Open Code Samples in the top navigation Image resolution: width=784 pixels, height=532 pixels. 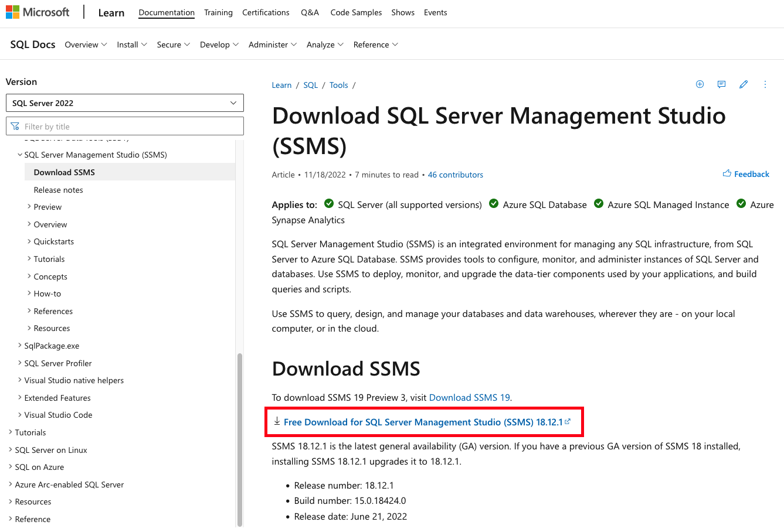coord(356,12)
